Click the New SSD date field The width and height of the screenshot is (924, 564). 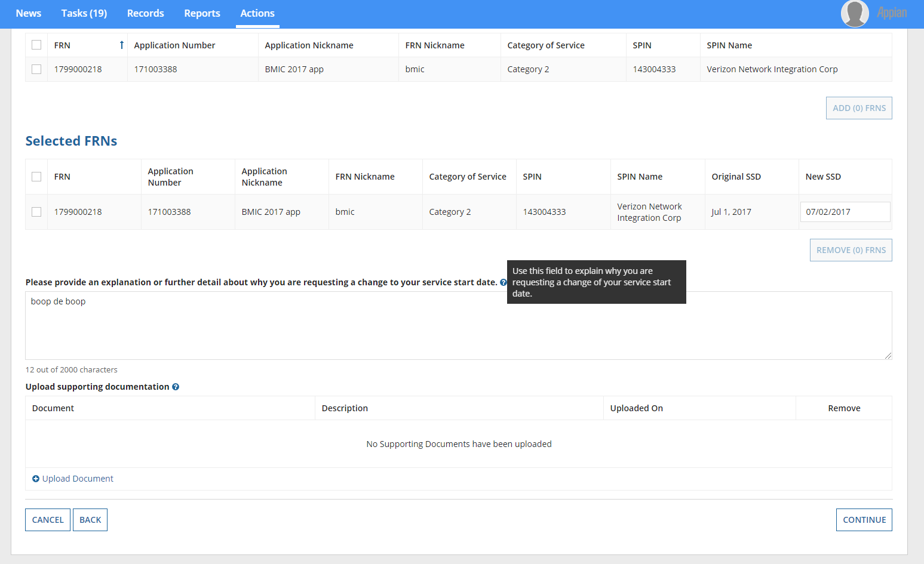click(x=845, y=212)
